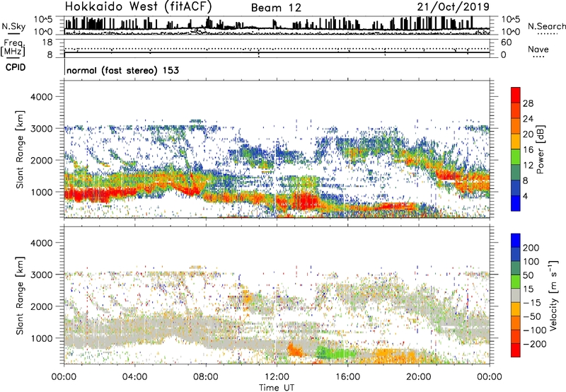This screenshot has width=566, height=392.
Task: Click the '18' frequency axis value
Action: (x=47, y=42)
